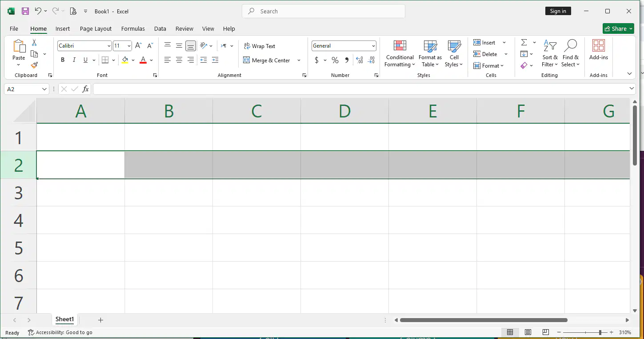Center cell text horizontally
Image resolution: width=644 pixels, height=339 pixels.
tap(179, 60)
